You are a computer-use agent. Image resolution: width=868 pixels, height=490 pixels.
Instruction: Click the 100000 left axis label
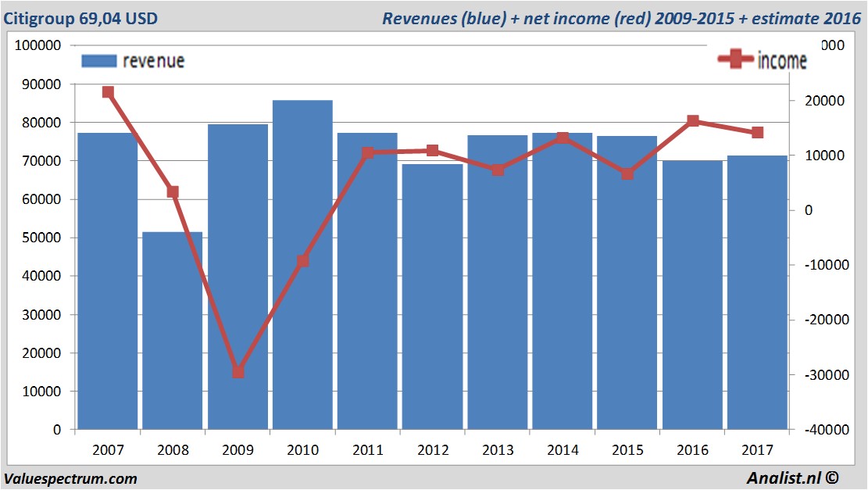(37, 46)
